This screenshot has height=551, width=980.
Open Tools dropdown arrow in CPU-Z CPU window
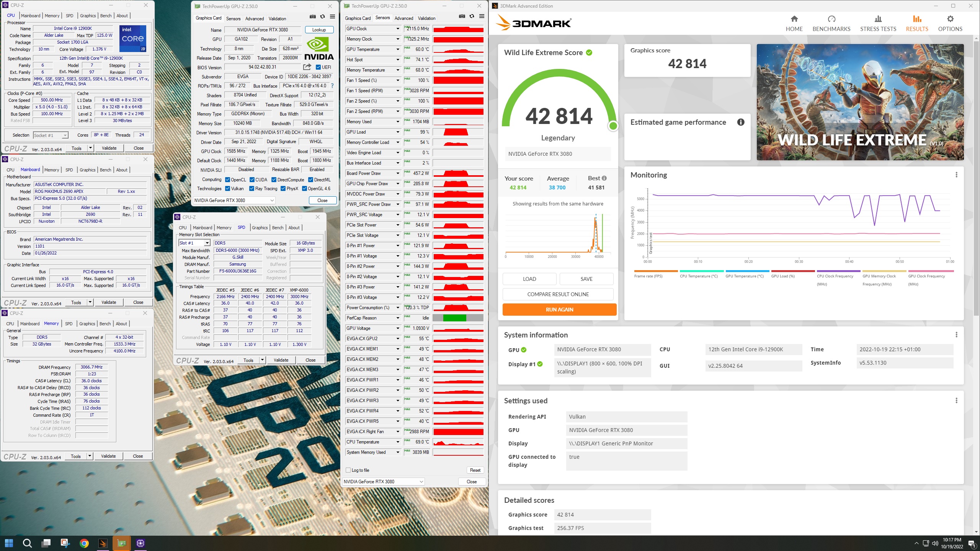click(x=90, y=148)
